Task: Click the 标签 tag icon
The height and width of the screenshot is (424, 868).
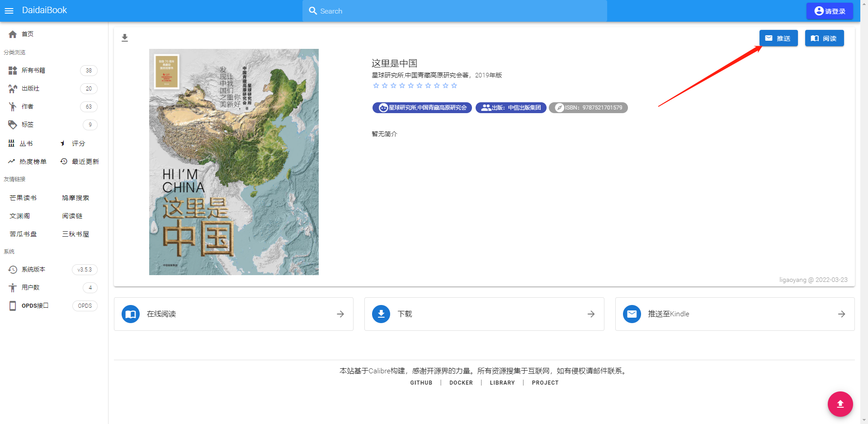Action: (x=13, y=124)
